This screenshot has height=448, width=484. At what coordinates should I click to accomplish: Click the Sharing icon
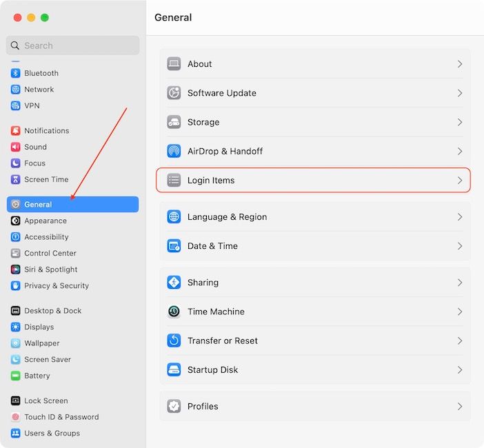click(174, 283)
